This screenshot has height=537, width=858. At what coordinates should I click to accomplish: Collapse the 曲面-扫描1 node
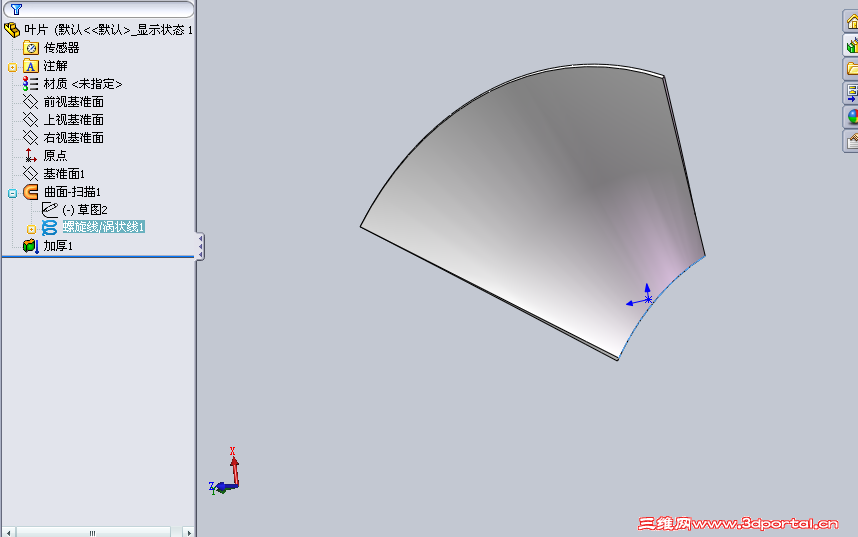click(x=13, y=193)
